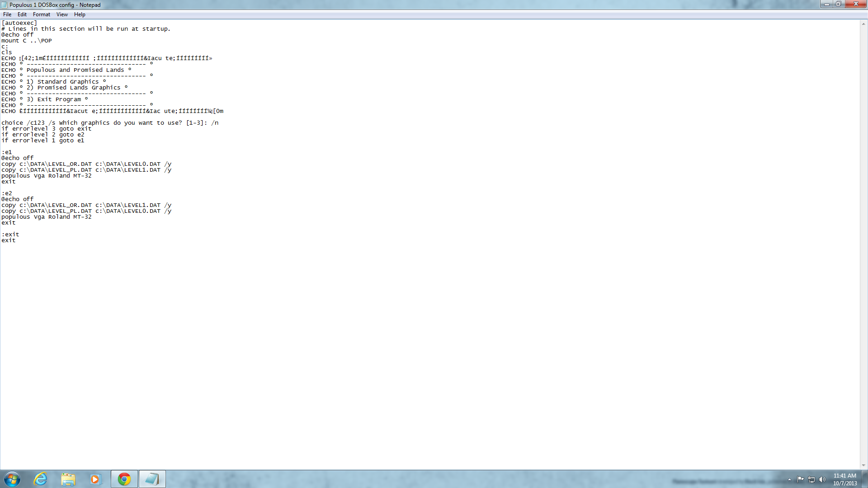
Task: Click the 'Populous and Promised Lands' text
Action: point(75,70)
